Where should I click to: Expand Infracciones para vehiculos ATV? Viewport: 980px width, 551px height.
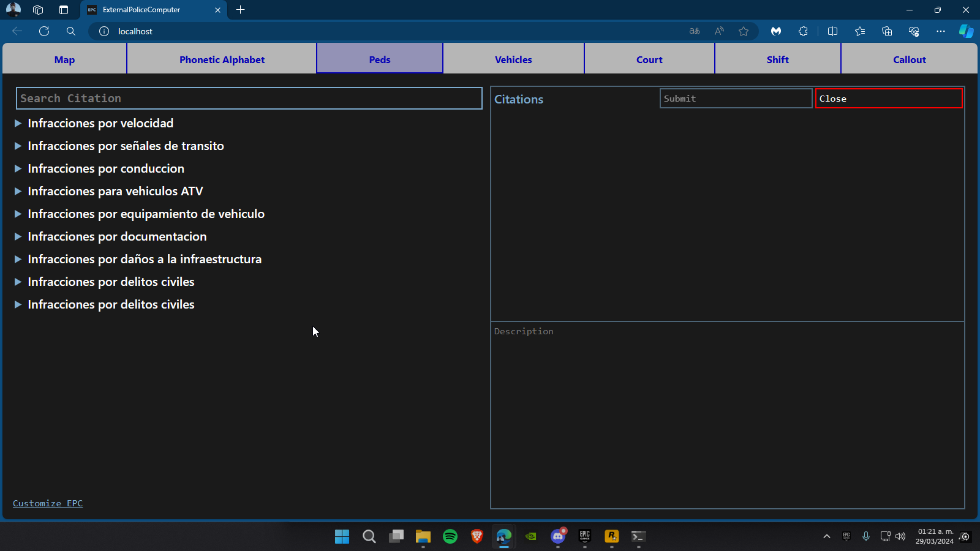(x=115, y=192)
